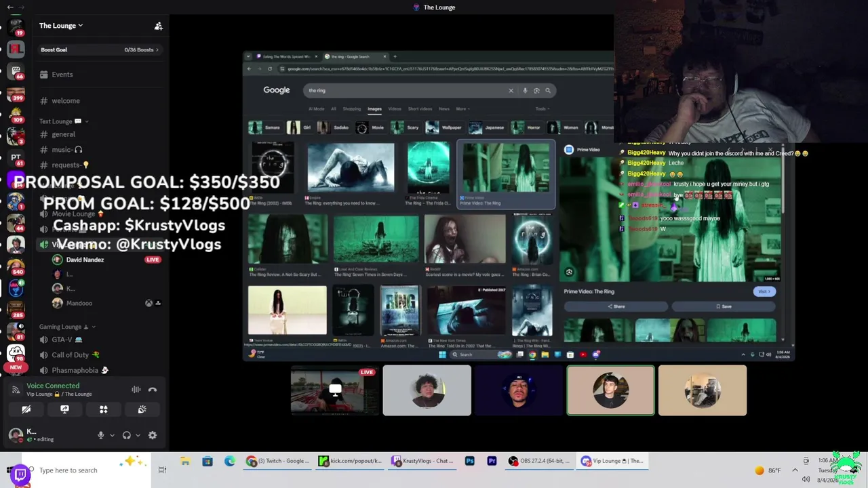The height and width of the screenshot is (488, 868).
Task: Select the curly-haired participant video tile
Action: click(x=427, y=390)
